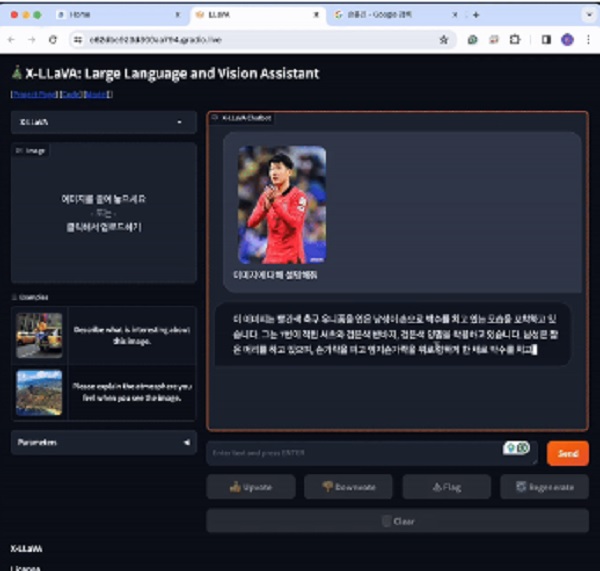The image size is (600, 571).
Task: Click the browser back arrow
Action: (11, 39)
